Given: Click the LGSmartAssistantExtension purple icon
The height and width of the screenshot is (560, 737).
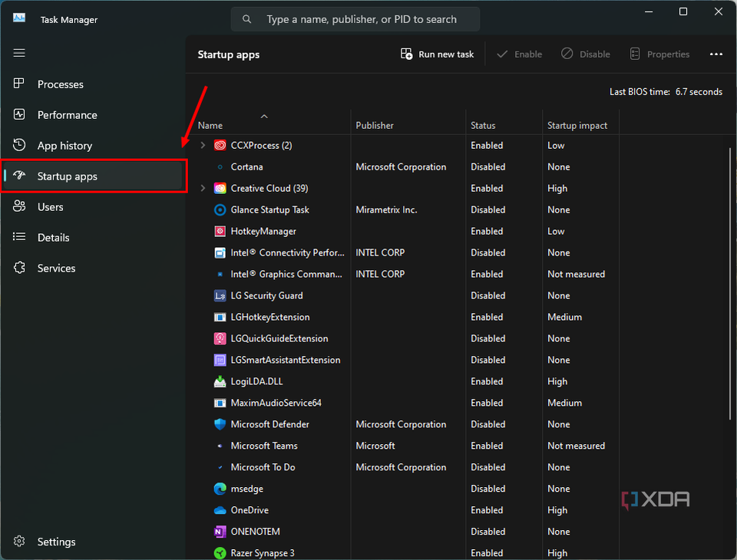Looking at the screenshot, I should point(220,360).
